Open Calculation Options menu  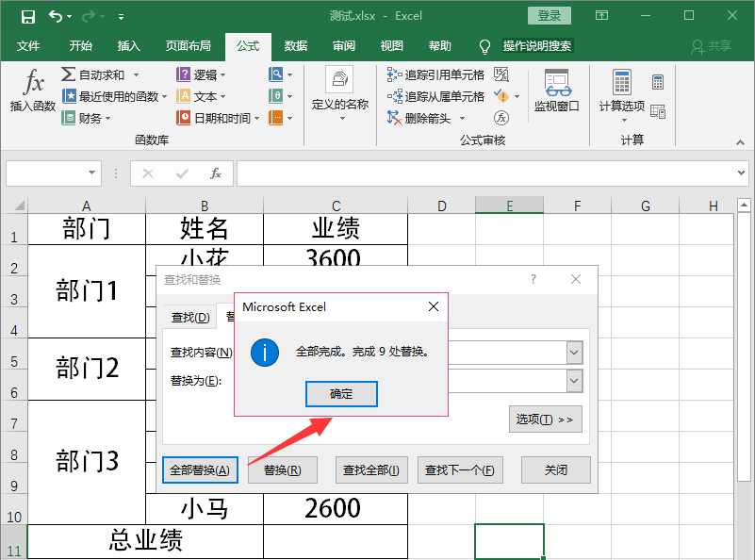point(622,95)
